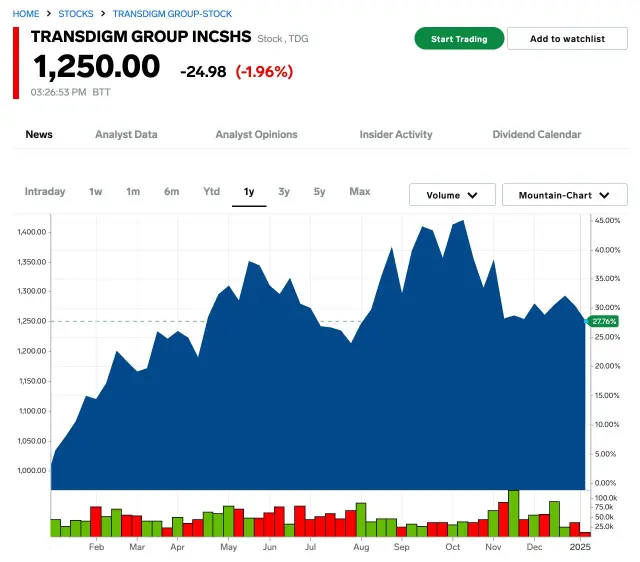Viewport: 640px width, 562px height.
Task: Show the Insider Activity tab
Action: coord(396,134)
